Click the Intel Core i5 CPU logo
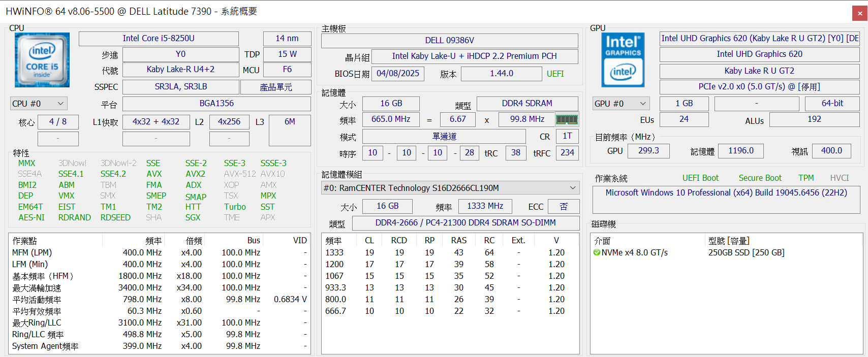Screen dimensions: 868x357 [42, 60]
